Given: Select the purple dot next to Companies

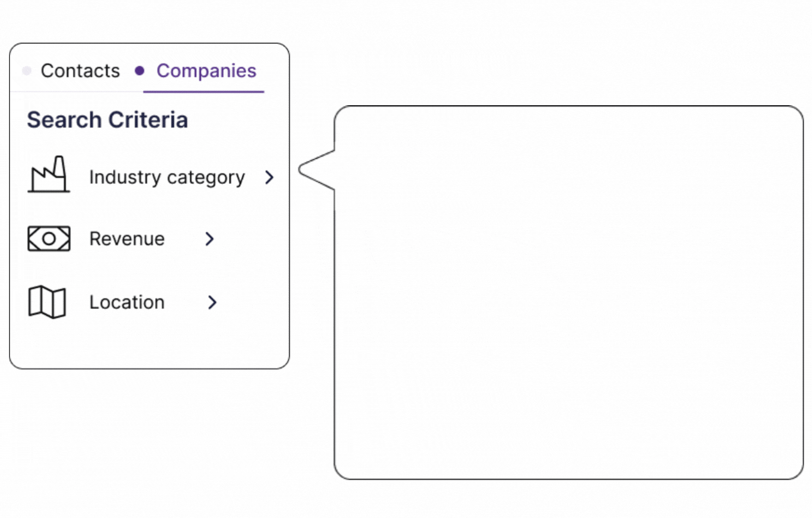Looking at the screenshot, I should coord(140,71).
